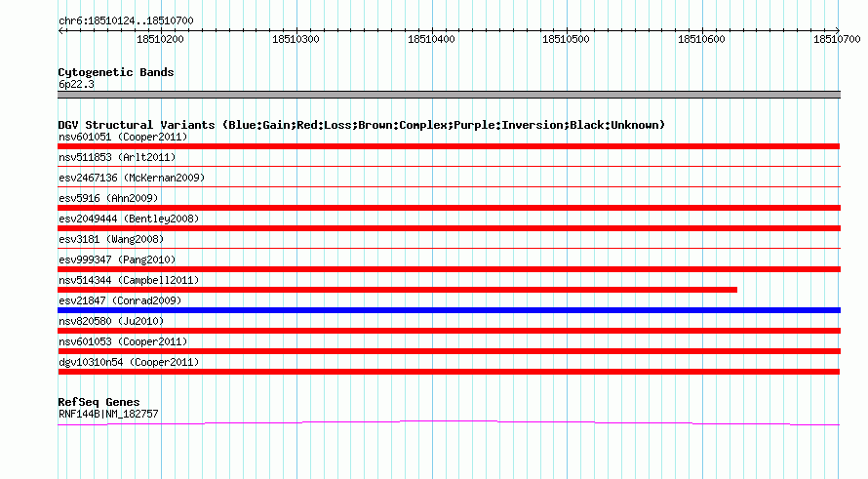Click the thin red line under esv2467136
This screenshot has height=479, width=868.
pyautogui.click(x=449, y=186)
